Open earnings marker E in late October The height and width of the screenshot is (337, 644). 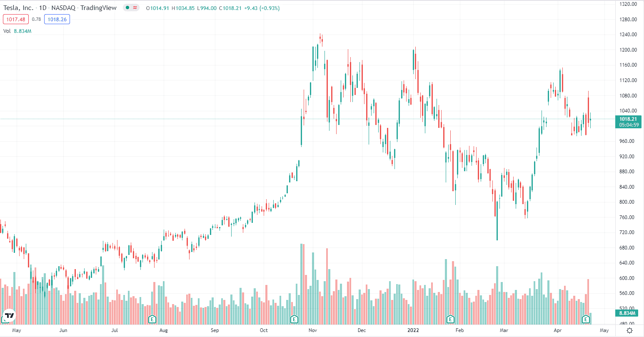pos(295,320)
